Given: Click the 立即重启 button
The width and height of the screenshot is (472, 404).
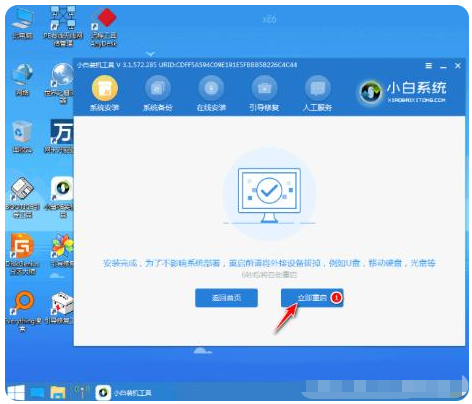Looking at the screenshot, I should [312, 298].
